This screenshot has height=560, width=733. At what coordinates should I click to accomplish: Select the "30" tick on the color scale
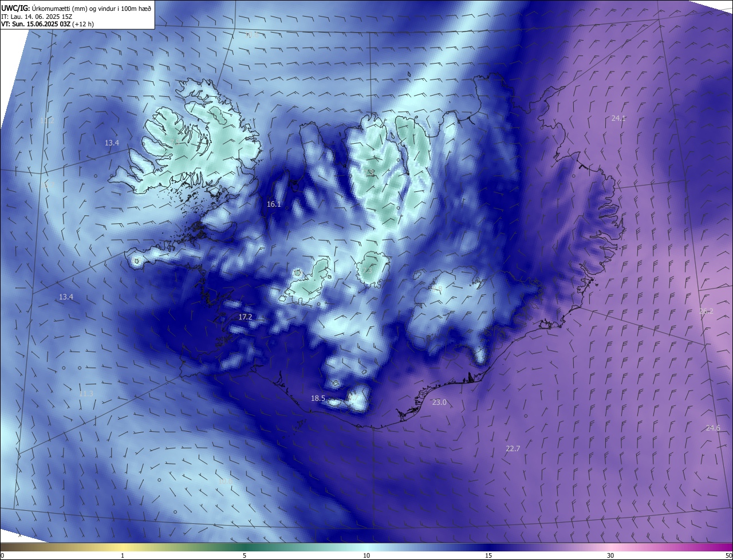pos(610,555)
